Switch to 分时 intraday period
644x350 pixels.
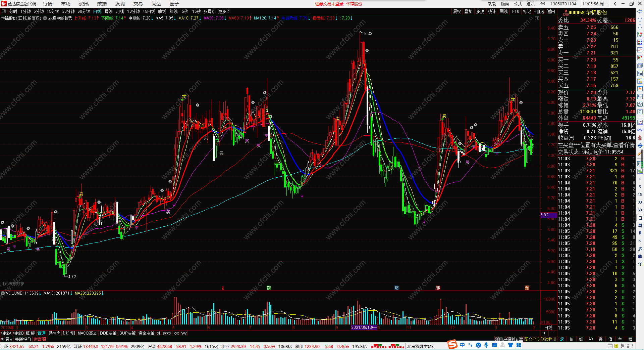click(x=13, y=11)
